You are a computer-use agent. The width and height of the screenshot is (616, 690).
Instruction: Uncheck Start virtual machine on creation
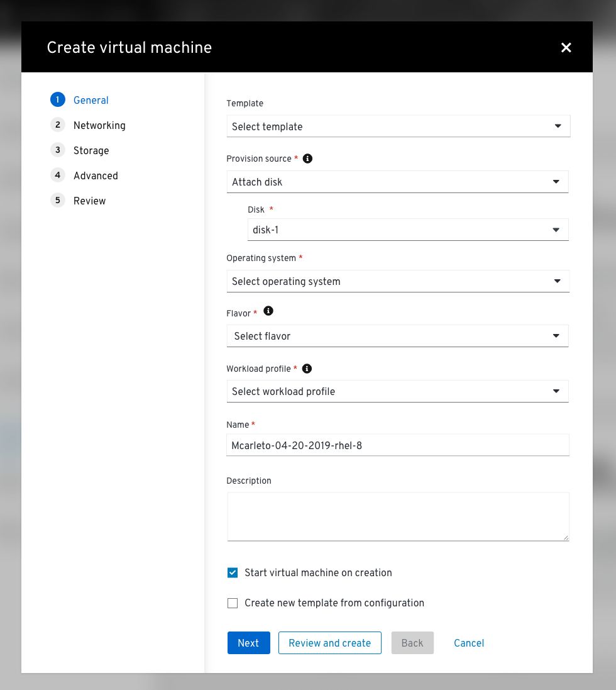(x=233, y=572)
